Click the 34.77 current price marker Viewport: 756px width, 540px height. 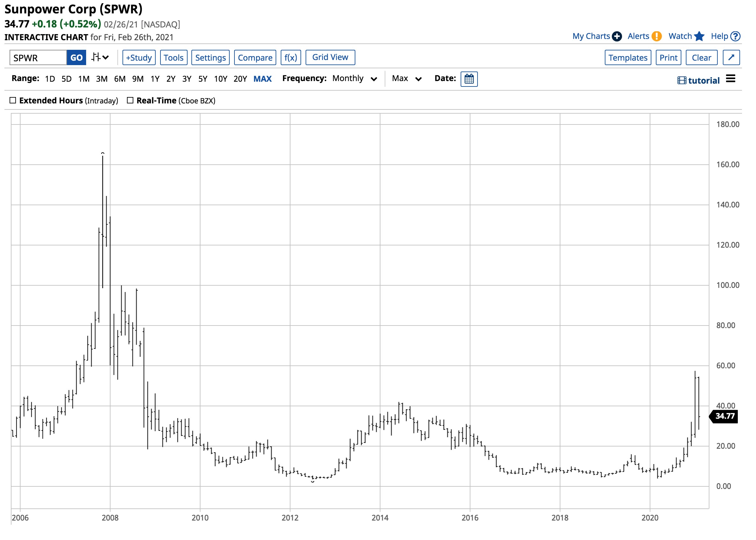(723, 416)
